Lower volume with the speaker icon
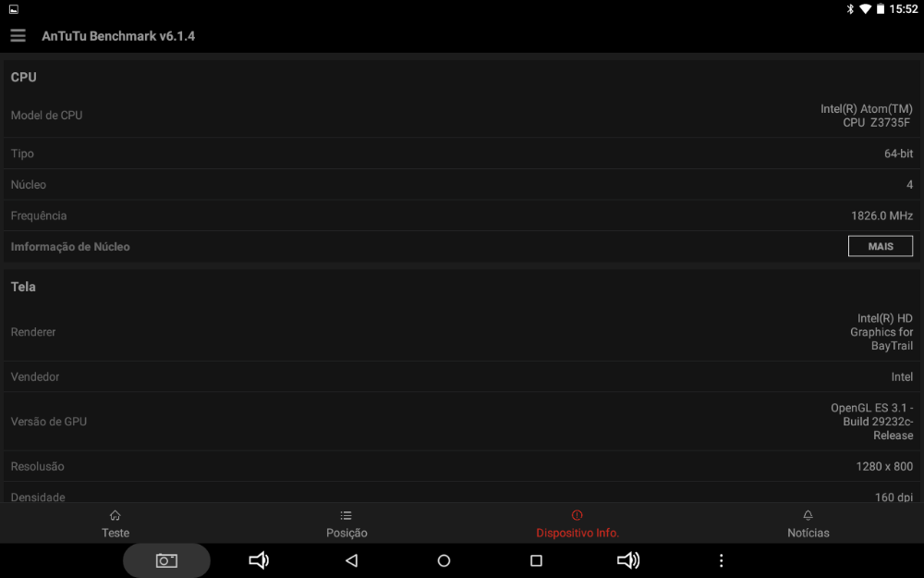The width and height of the screenshot is (924, 578). 259,560
